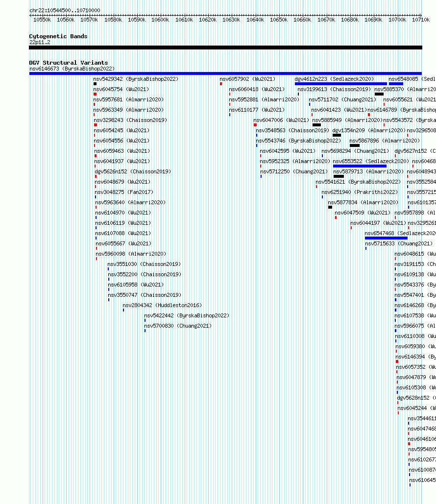This screenshot has width=436, height=504.
Task: Click the black bar under nsv5885370
Action: (379, 94)
